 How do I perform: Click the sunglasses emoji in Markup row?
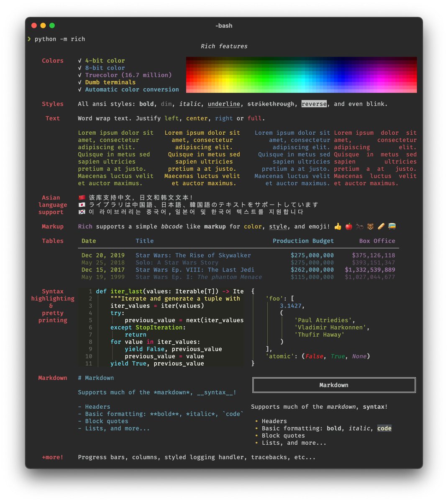coord(359,226)
